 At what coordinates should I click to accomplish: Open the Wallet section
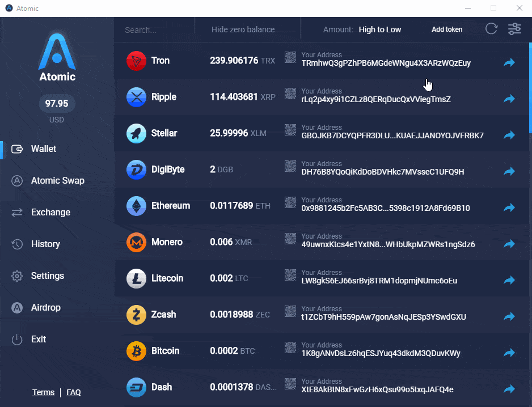coord(44,149)
